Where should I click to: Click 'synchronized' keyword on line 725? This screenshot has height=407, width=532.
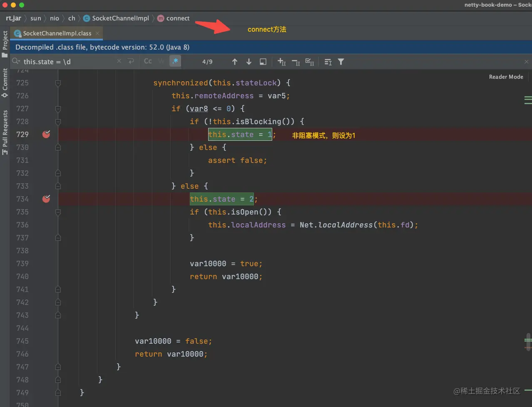(x=180, y=83)
